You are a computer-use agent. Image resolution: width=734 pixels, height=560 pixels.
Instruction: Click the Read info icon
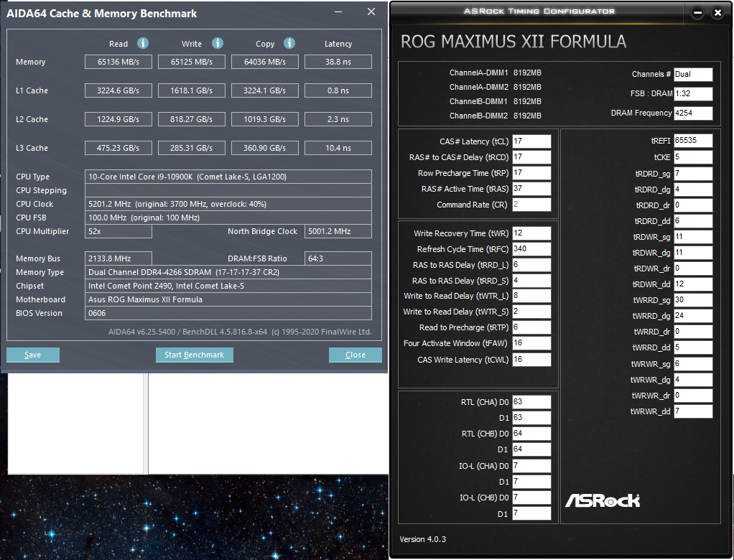[x=143, y=44]
